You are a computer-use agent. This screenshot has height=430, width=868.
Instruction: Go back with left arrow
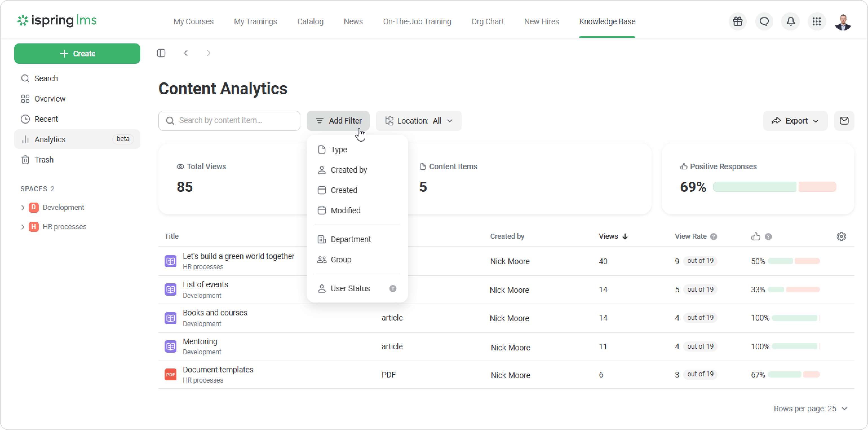pos(186,53)
